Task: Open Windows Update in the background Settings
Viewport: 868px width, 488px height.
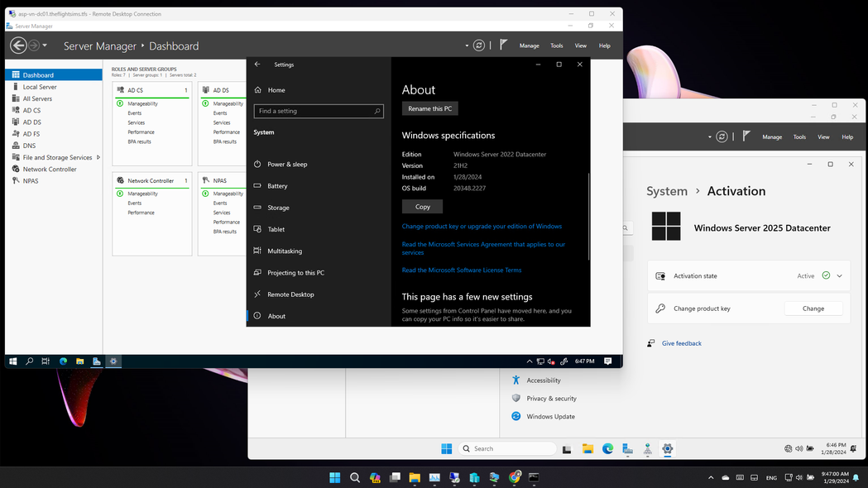Action: tap(551, 417)
